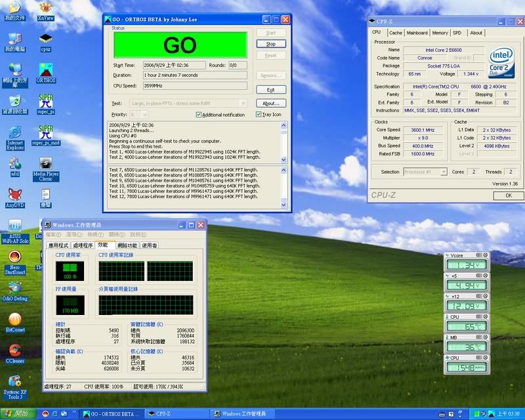525x420 pixels.
Task: Click OK button in CPU-Z
Action: [508, 196]
